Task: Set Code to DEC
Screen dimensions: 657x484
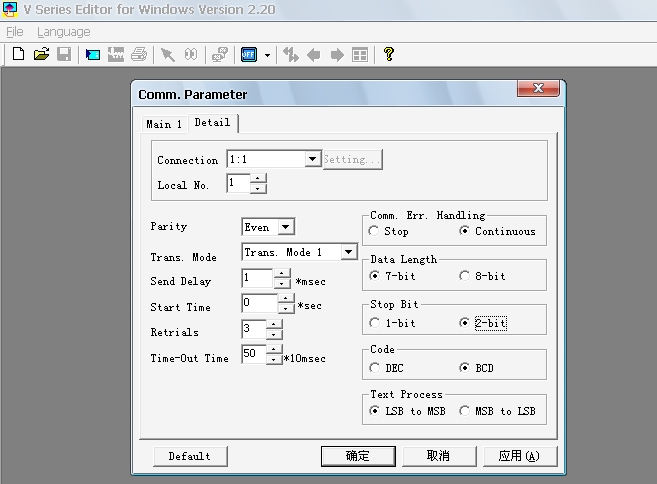Action: click(375, 368)
